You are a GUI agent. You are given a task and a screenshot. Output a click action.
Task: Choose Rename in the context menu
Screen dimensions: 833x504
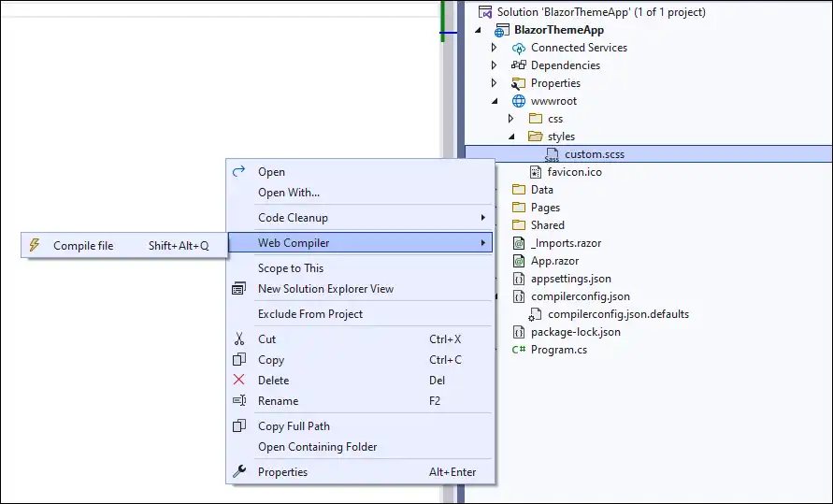[x=361, y=401]
